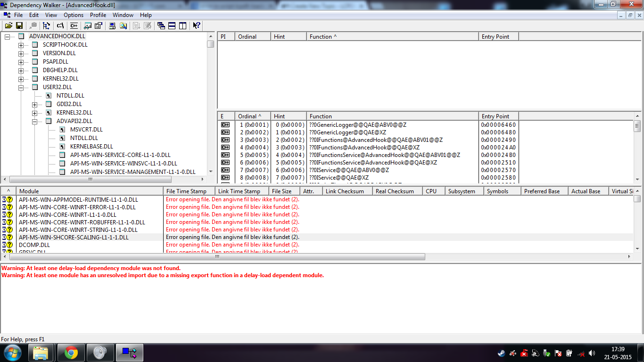Click the Tile Vertically toolbar icon
Screen dimensions: 644x362
click(182, 25)
